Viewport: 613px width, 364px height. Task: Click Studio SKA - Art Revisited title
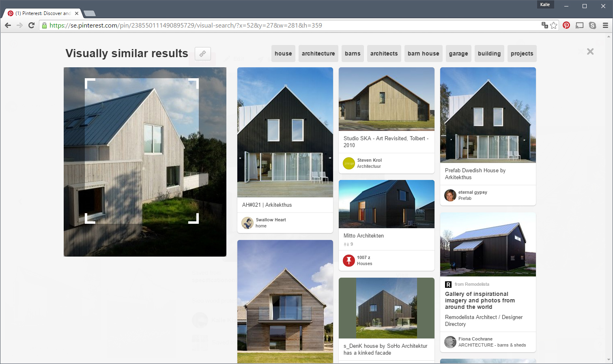point(386,141)
